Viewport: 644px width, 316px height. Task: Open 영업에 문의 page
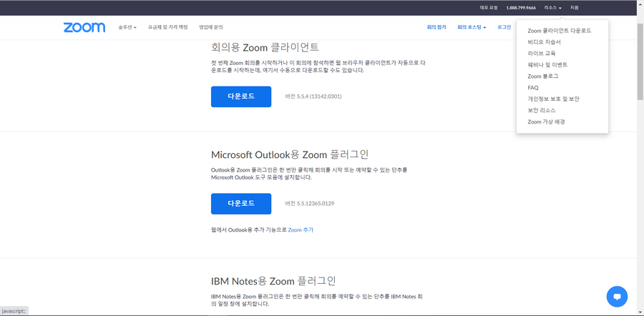(210, 27)
